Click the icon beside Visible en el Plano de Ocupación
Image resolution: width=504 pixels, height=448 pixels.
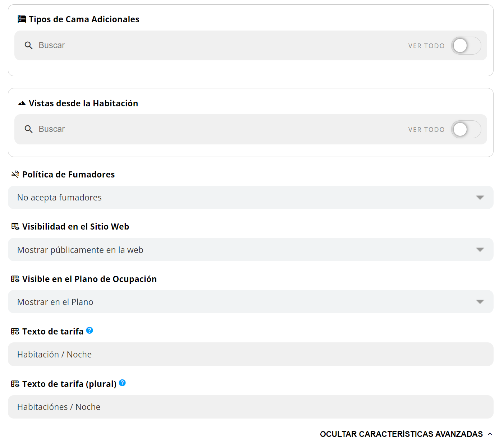point(15,279)
